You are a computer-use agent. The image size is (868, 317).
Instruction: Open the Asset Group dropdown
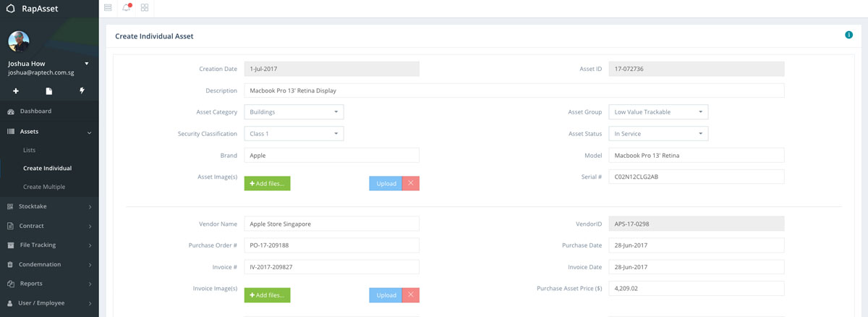[658, 112]
